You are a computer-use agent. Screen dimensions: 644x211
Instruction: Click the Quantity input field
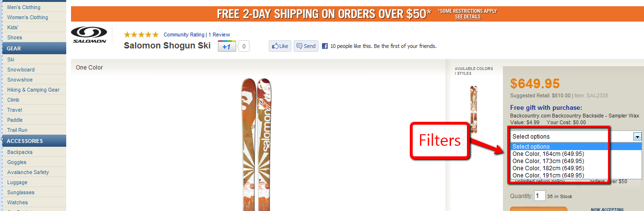(x=540, y=196)
